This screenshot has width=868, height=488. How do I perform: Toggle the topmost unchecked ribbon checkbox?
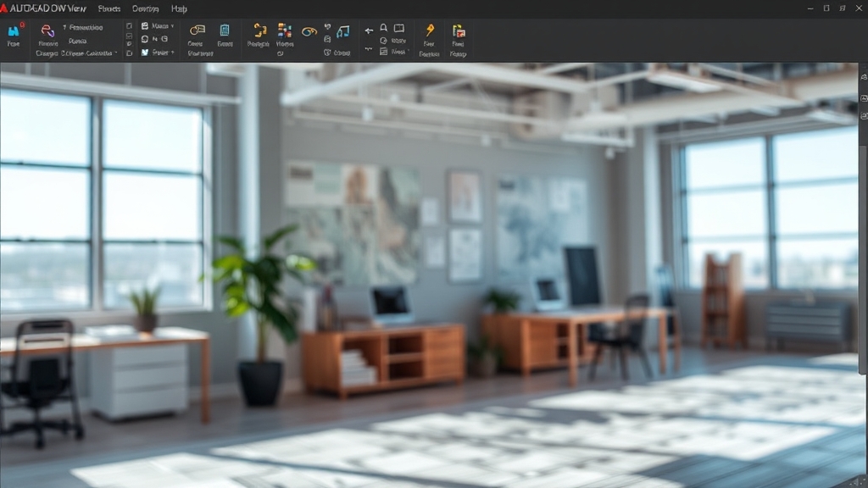(129, 26)
